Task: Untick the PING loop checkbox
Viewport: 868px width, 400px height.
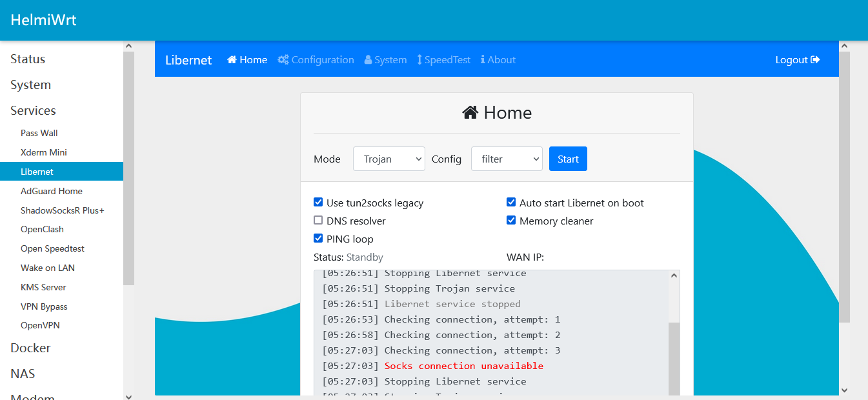Action: (318, 239)
